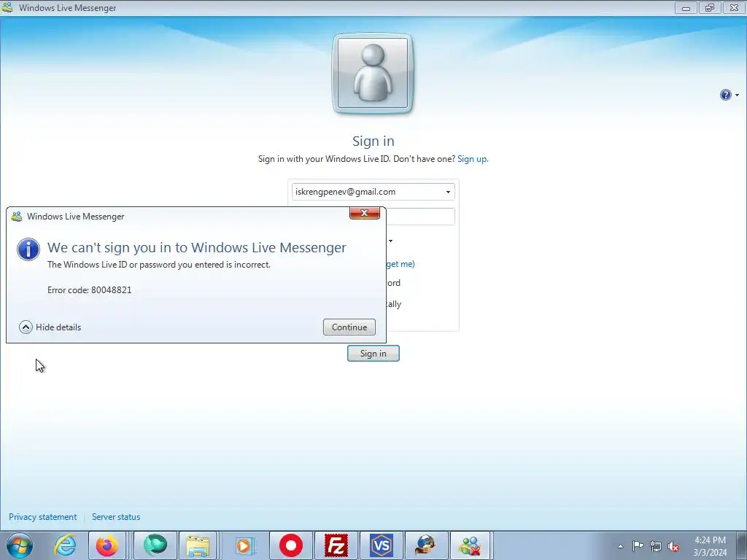The width and height of the screenshot is (747, 560).
Task: Minimize the Windows Live Messenger window
Action: [x=686, y=7]
